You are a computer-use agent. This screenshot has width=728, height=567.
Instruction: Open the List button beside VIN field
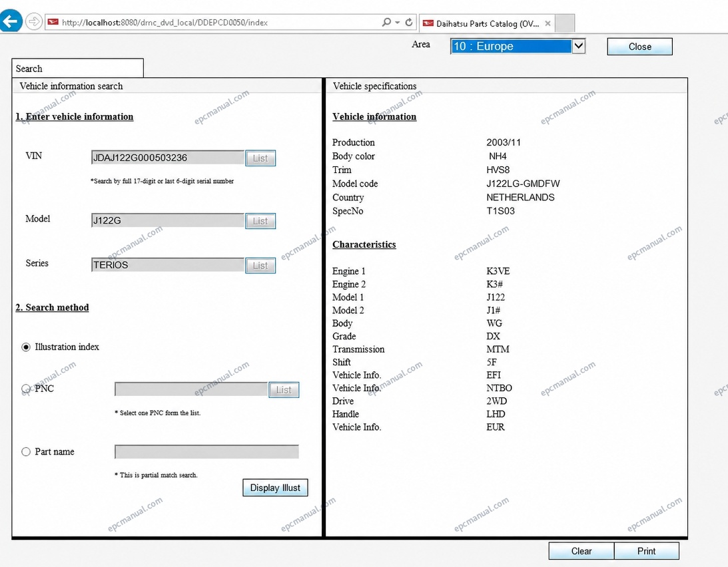[x=260, y=158]
